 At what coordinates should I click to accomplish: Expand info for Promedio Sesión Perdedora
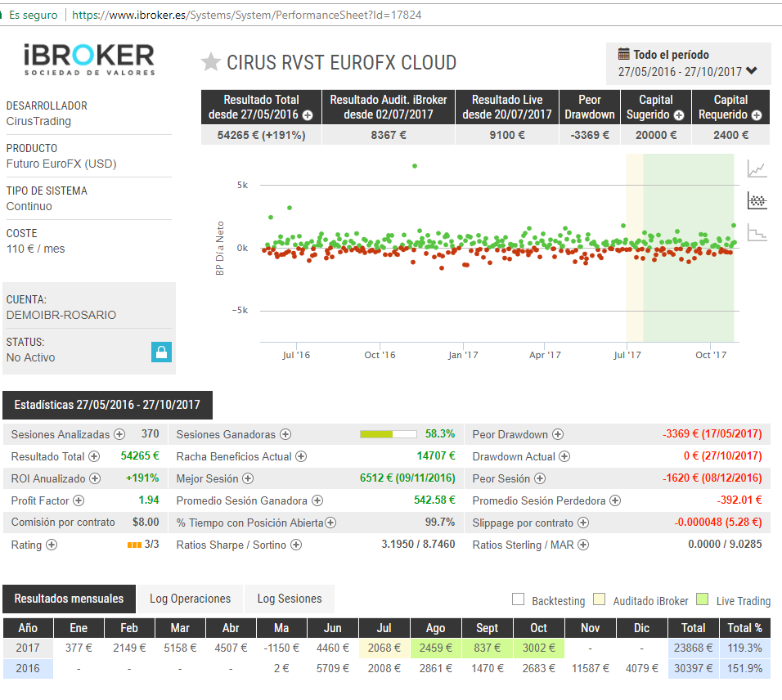tap(615, 500)
